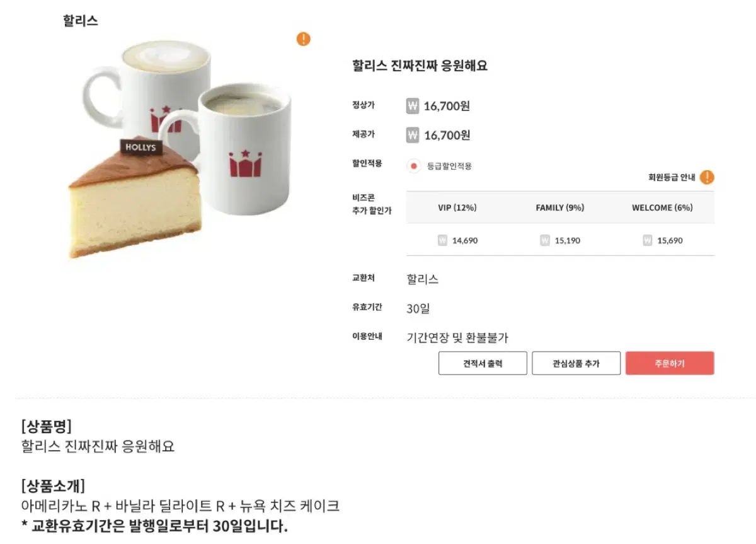This screenshot has width=756, height=544.
Task: Select the VIP (12%) discount column
Action: point(457,207)
